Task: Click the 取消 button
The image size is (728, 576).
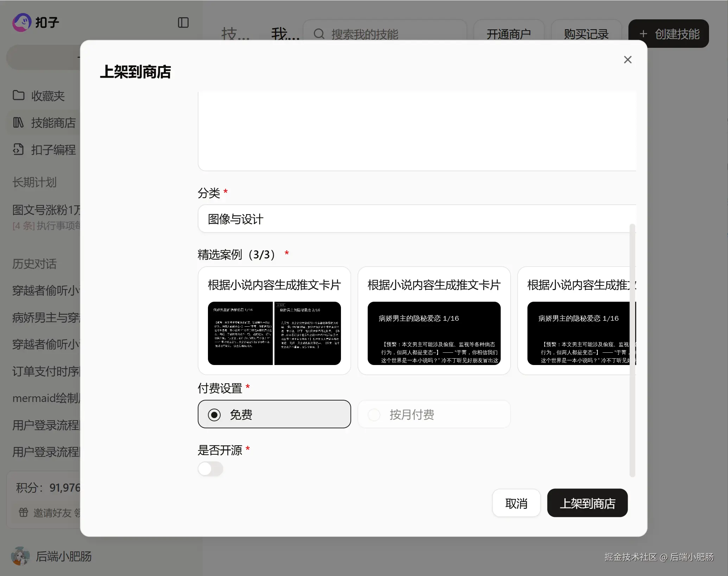Action: tap(516, 503)
